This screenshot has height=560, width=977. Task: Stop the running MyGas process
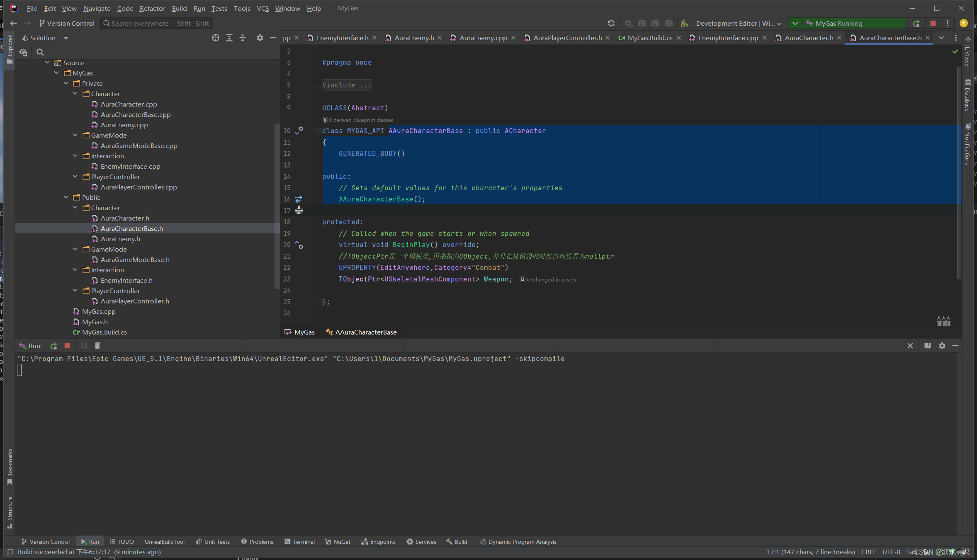933,23
